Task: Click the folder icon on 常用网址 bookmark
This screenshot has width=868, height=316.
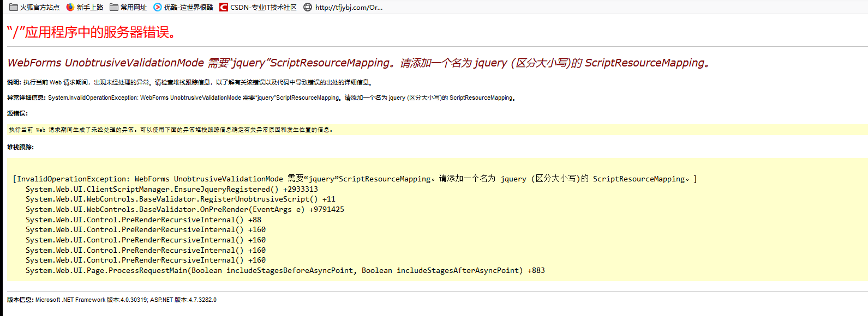Action: [x=112, y=7]
